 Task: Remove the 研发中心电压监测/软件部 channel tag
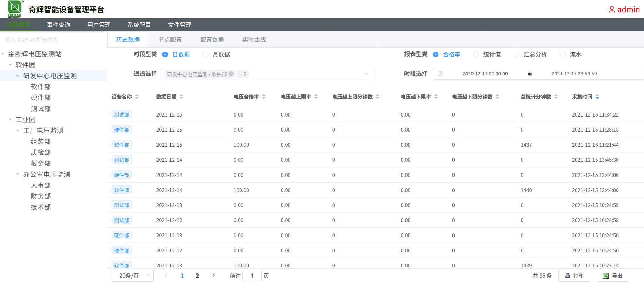(x=231, y=74)
